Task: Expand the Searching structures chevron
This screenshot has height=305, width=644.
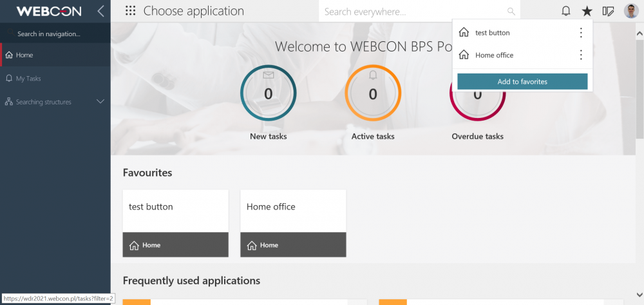Action: (100, 101)
